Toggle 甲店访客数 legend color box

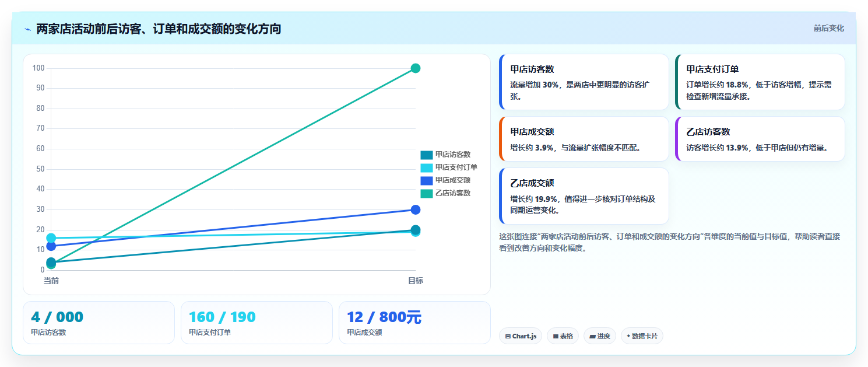(427, 155)
